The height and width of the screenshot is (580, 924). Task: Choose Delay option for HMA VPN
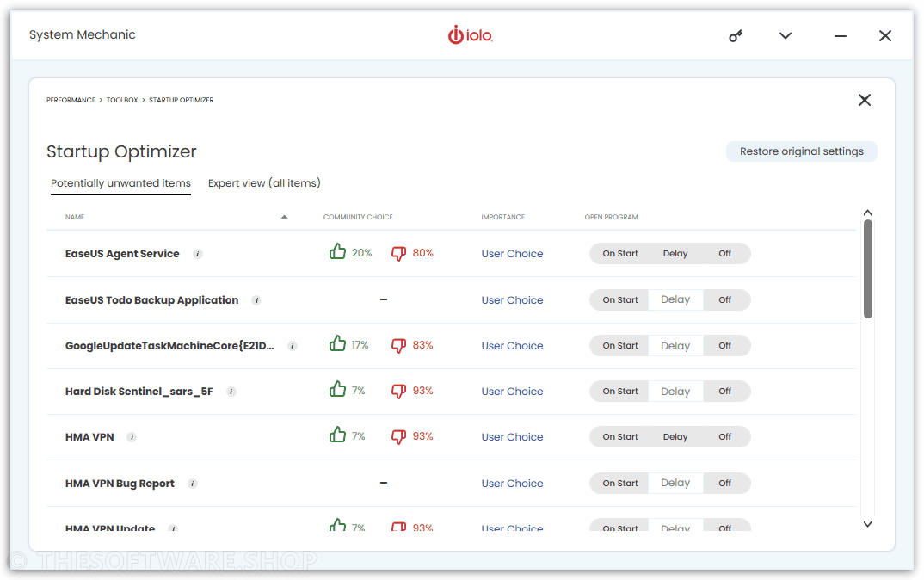[675, 437]
